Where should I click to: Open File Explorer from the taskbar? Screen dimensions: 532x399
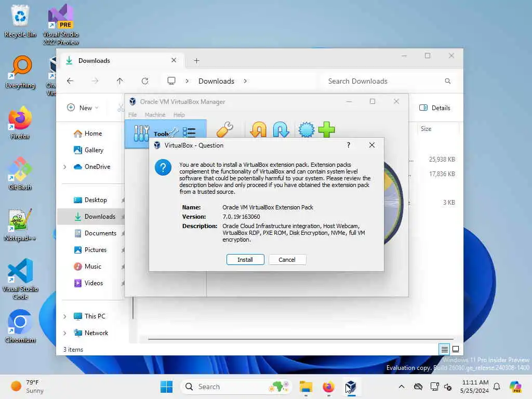(305, 387)
